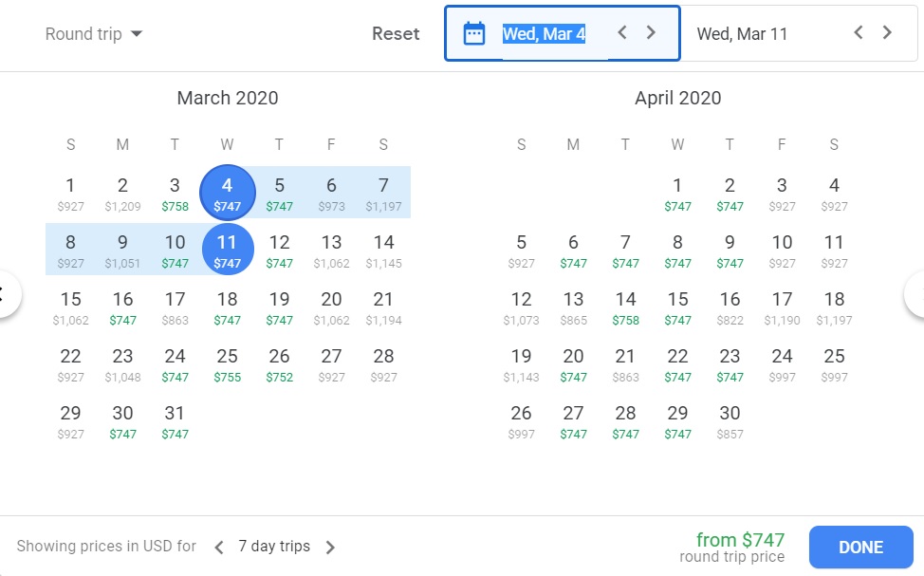The height and width of the screenshot is (576, 924).
Task: Move return date one day earlier
Action: point(859,32)
